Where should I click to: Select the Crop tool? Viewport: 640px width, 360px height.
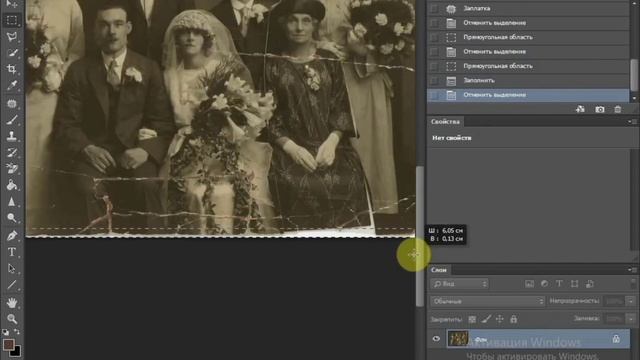[12, 69]
